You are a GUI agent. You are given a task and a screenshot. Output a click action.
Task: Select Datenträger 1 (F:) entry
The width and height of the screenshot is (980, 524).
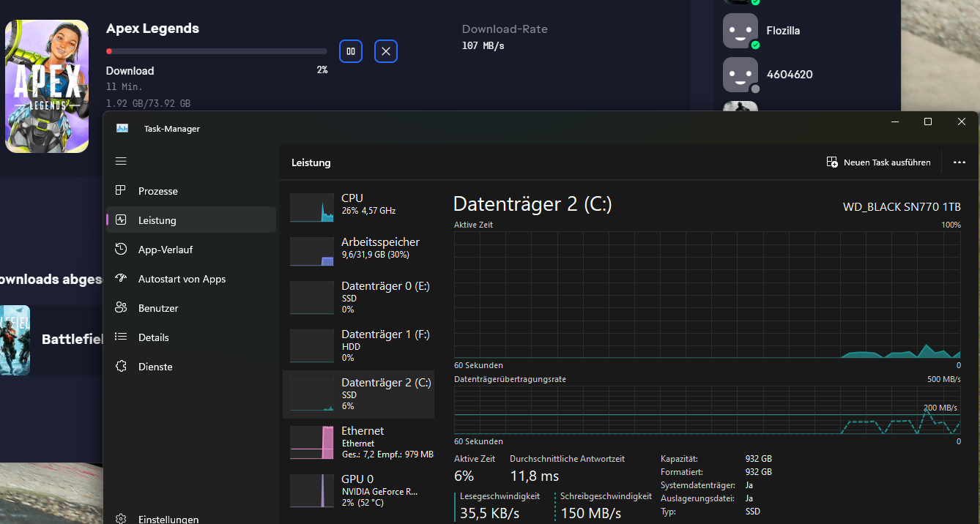[358, 345]
